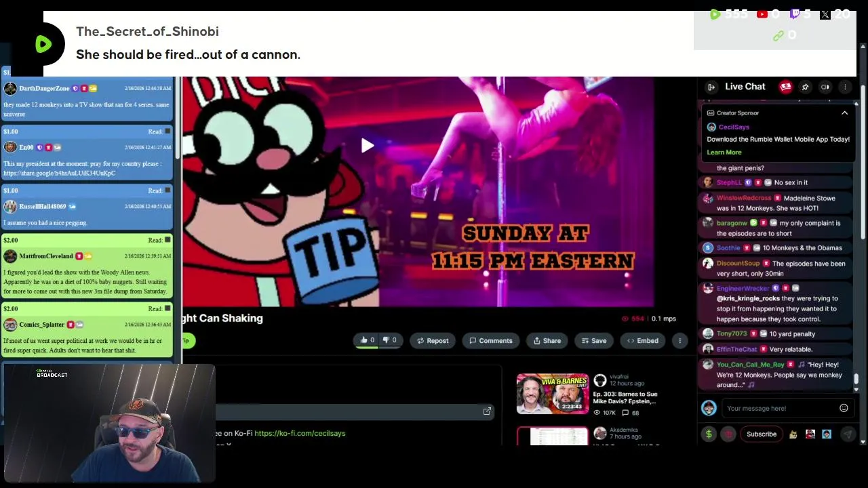Click the webcam overlay of the streamer
Viewport: 868px width, 488px height.
108,424
